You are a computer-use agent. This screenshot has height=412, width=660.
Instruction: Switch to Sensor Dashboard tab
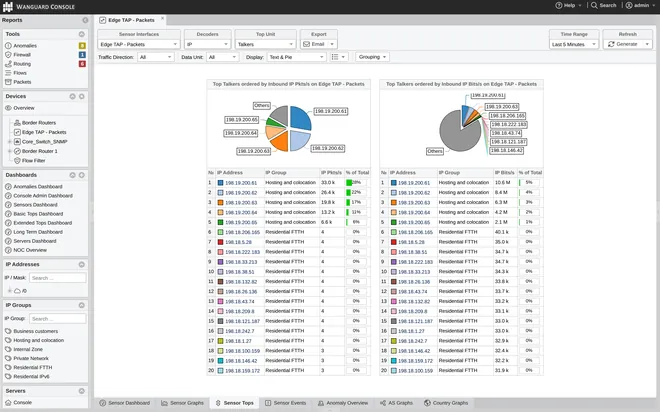(125, 403)
